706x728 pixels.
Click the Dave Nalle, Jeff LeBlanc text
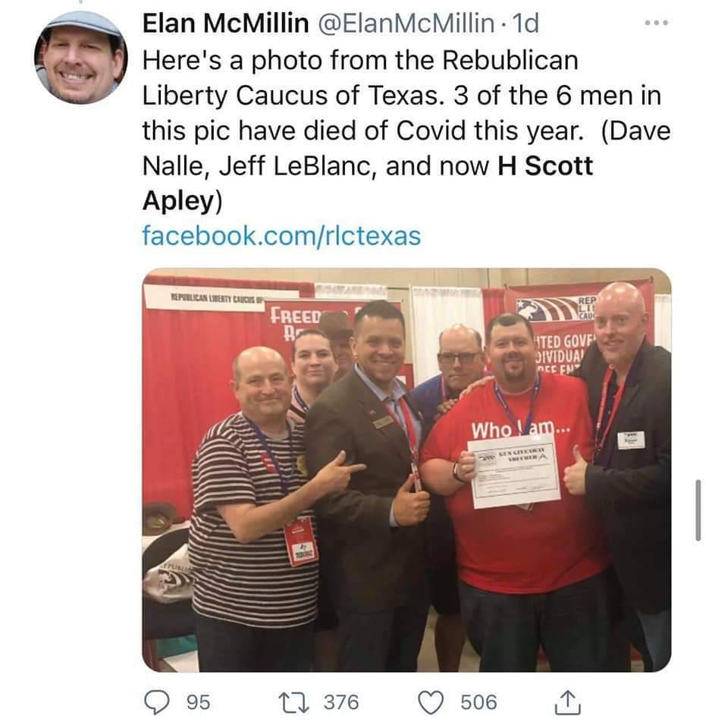[260, 166]
